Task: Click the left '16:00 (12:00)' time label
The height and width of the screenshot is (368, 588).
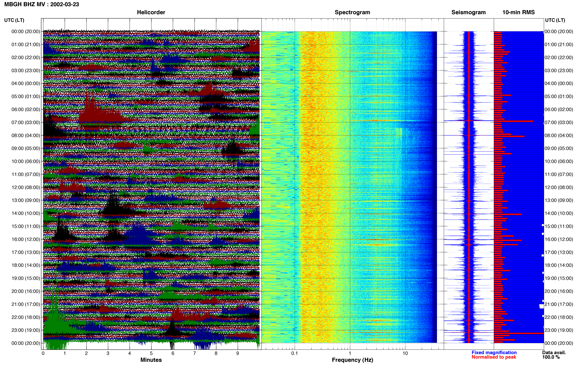Action: pos(26,239)
